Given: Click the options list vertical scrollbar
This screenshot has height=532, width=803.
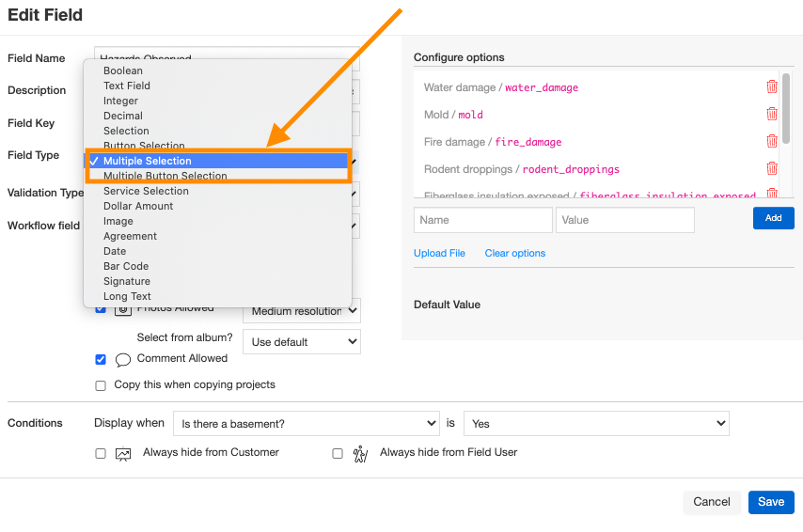Looking at the screenshot, I should click(786, 108).
